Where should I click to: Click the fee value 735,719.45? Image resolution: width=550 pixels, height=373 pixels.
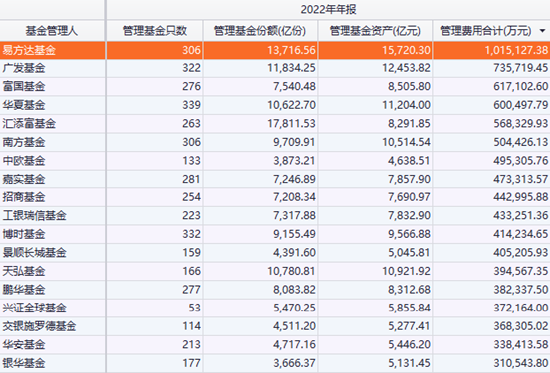pos(521,68)
